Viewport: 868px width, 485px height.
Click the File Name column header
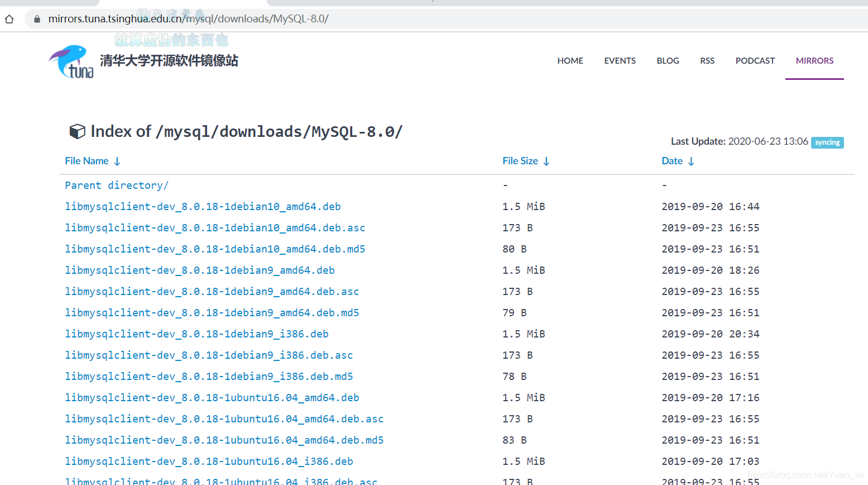pyautogui.click(x=87, y=161)
